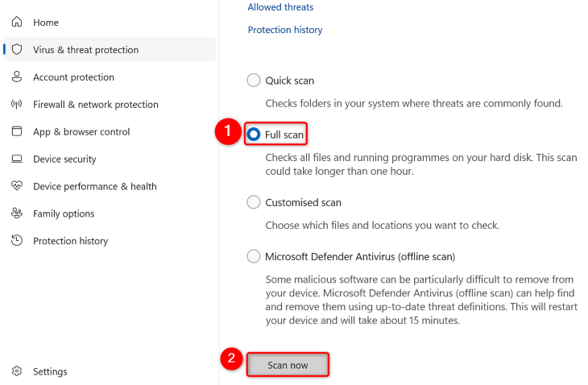Viewport: 588px width, 385px height.
Task: Choose the Customised scan radio option
Action: (x=254, y=203)
